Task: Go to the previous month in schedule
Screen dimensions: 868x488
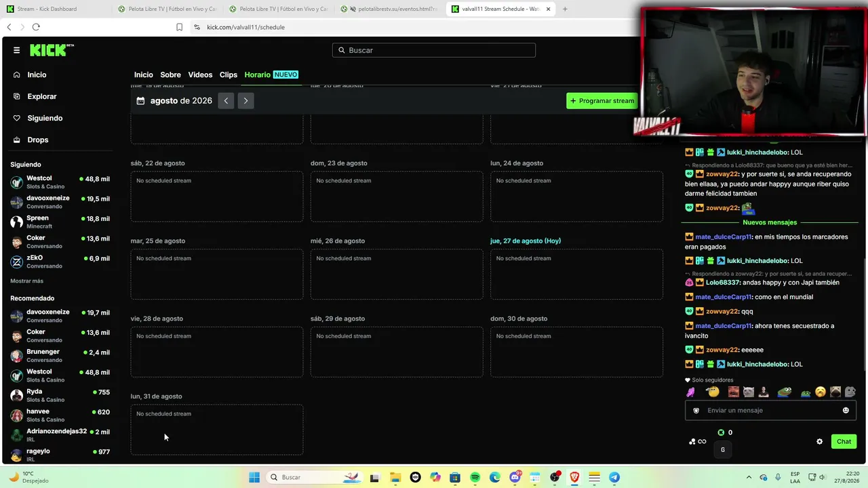Action: [x=226, y=101]
